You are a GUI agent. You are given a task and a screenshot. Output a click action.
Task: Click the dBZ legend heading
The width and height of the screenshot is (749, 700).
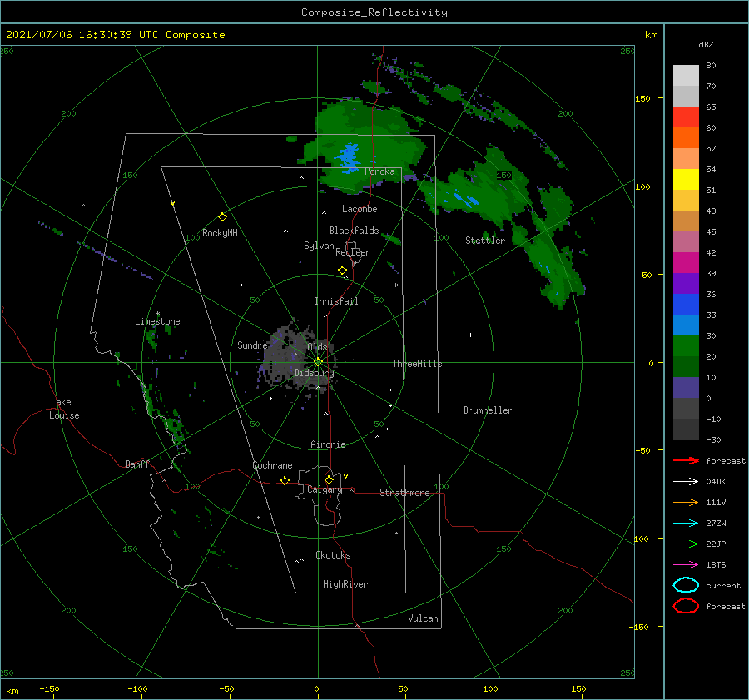(x=706, y=44)
